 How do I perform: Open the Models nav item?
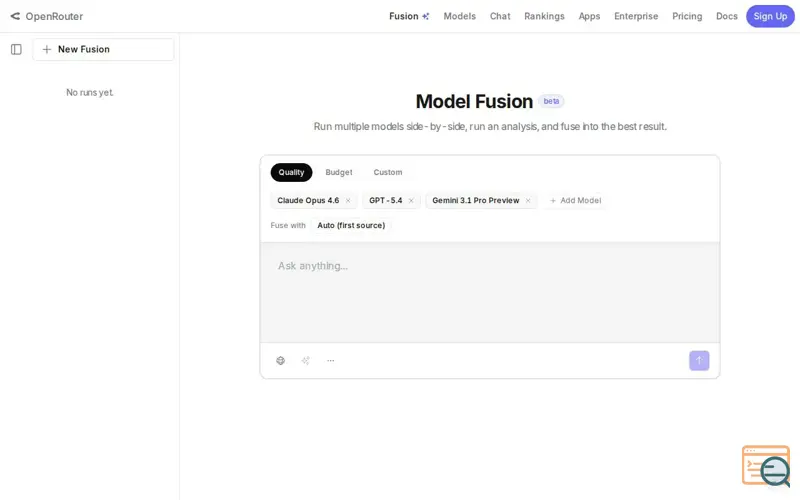click(x=459, y=16)
